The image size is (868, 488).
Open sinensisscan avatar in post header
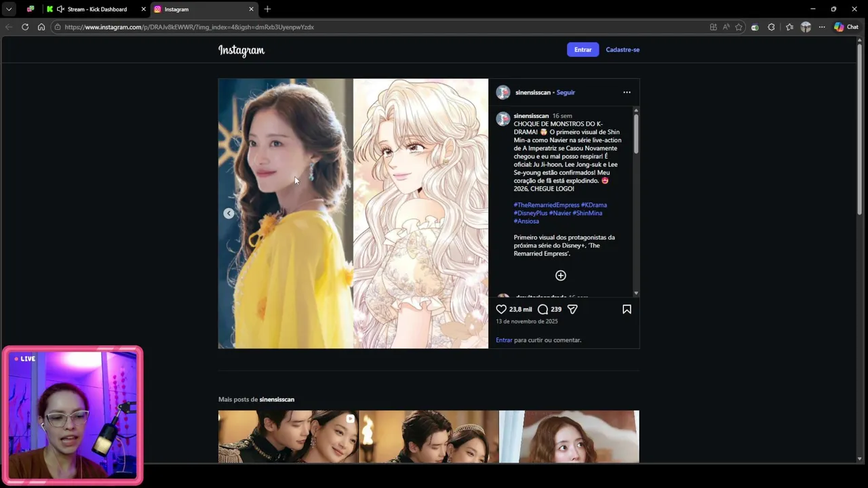click(x=502, y=92)
